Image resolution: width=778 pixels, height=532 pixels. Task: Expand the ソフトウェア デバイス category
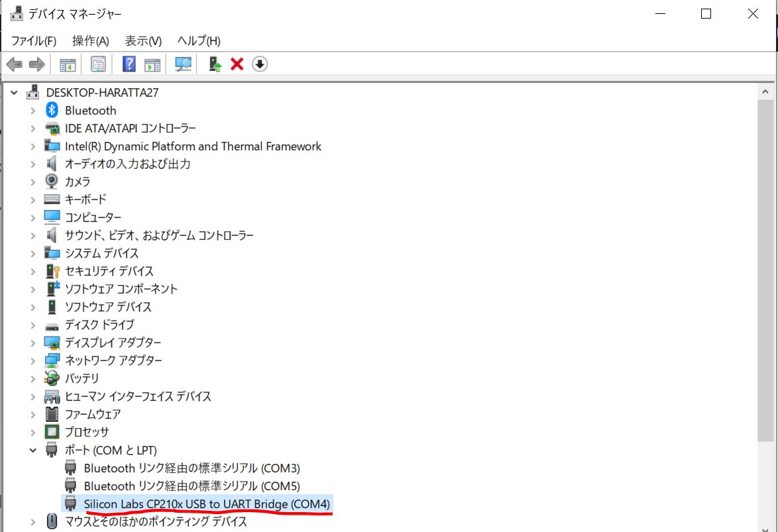(32, 307)
